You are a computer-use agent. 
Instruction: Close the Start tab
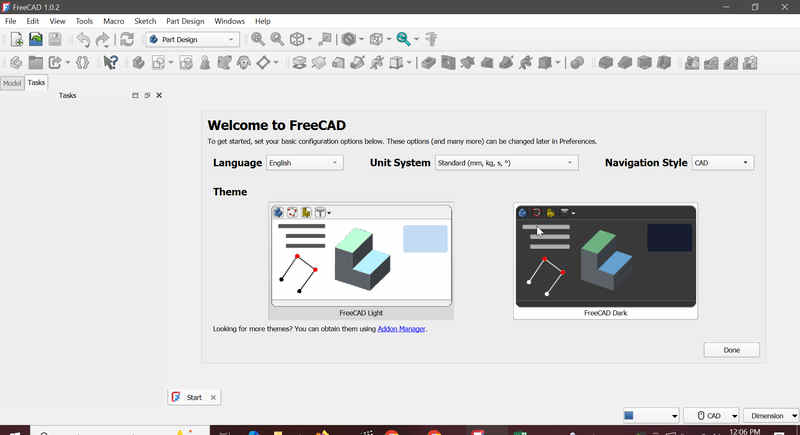pos(213,397)
